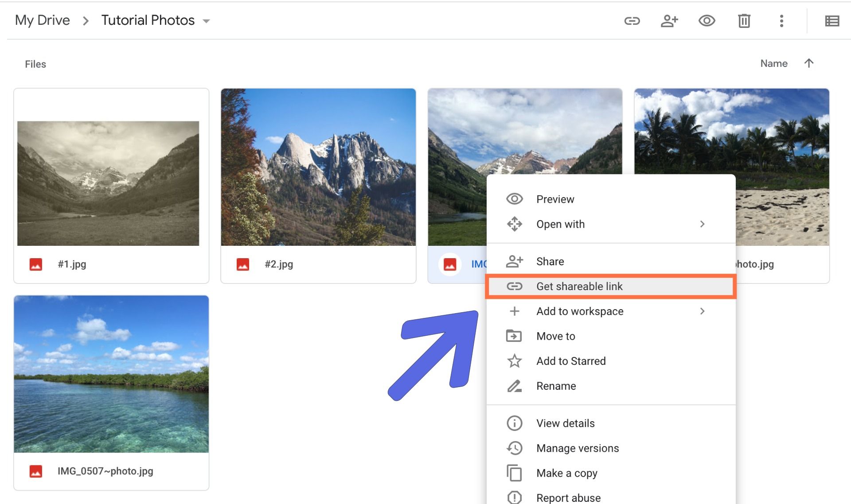851x504 pixels.
Task: Select the #2.jpg mountain thumbnail
Action: (318, 167)
